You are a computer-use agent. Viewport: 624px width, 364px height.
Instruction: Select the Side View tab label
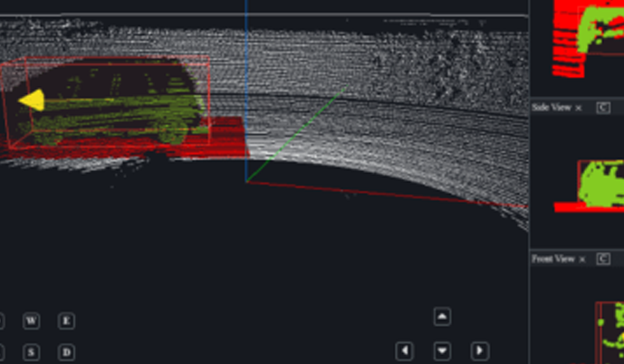click(552, 108)
